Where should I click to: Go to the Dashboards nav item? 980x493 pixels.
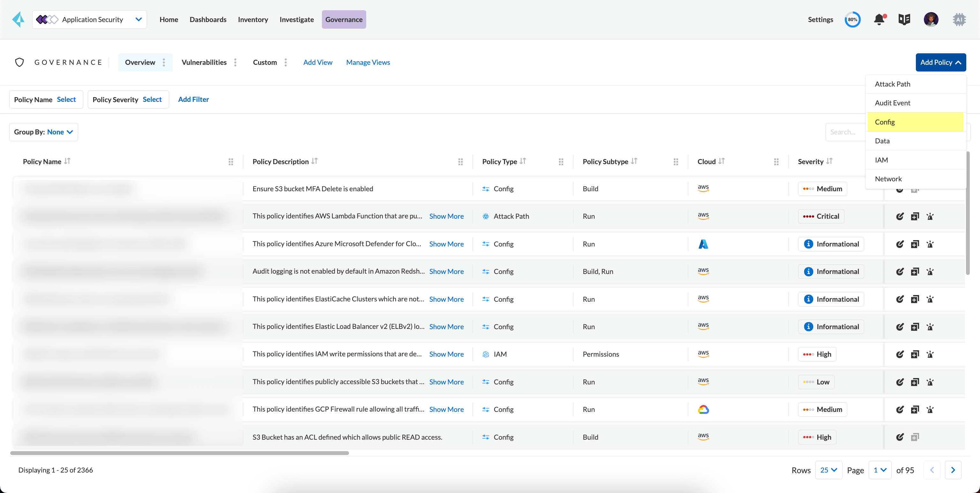(208, 19)
